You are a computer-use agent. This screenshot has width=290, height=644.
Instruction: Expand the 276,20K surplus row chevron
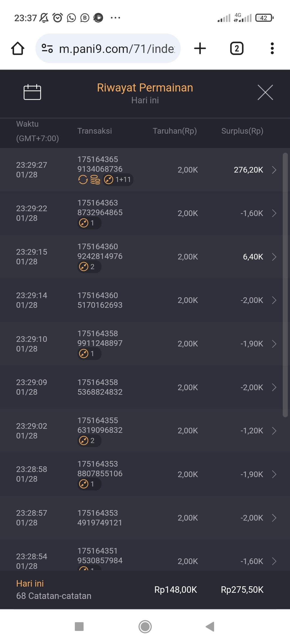(x=274, y=170)
